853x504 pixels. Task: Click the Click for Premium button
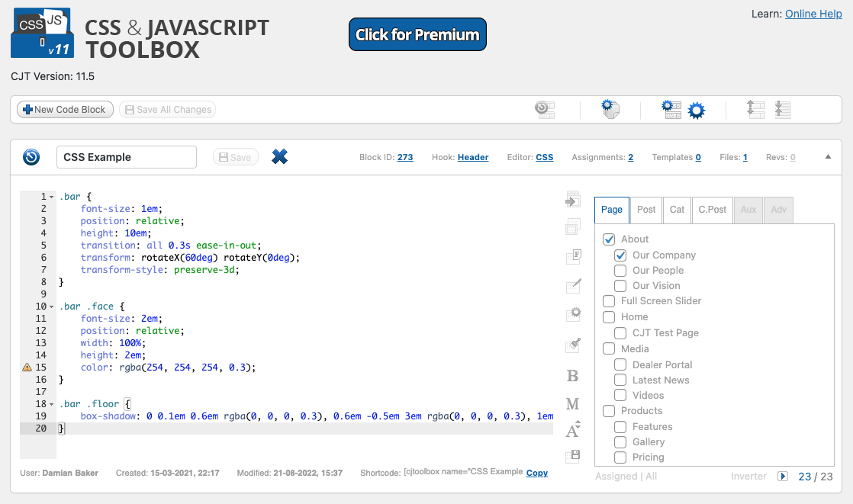point(417,34)
